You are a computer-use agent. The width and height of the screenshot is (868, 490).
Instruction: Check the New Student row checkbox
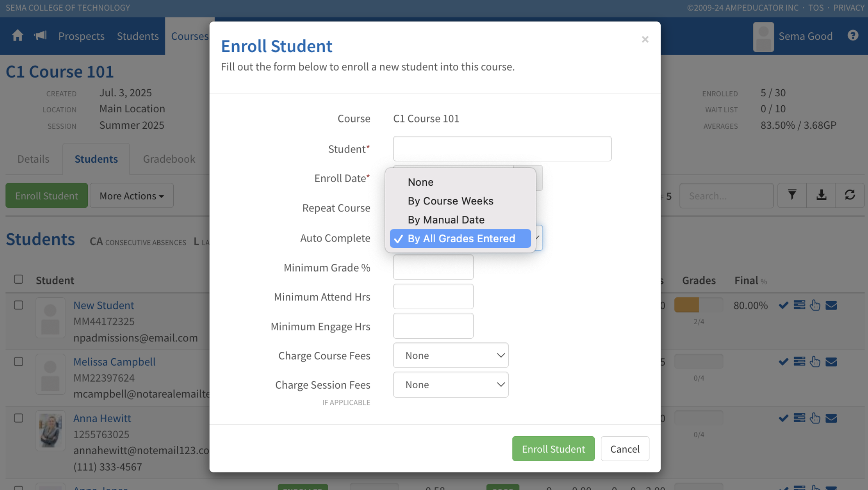18,305
